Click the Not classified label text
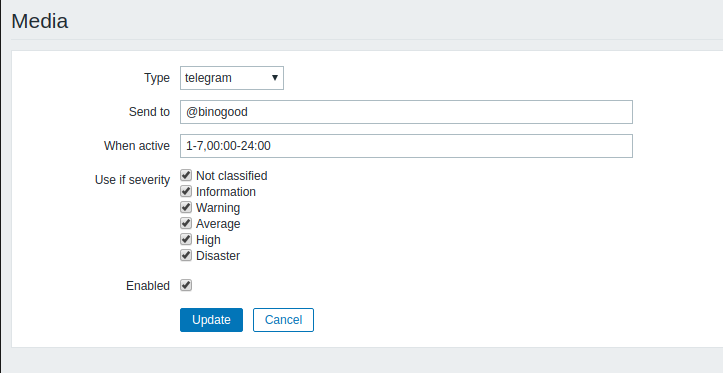This screenshot has height=373, width=723. (231, 176)
